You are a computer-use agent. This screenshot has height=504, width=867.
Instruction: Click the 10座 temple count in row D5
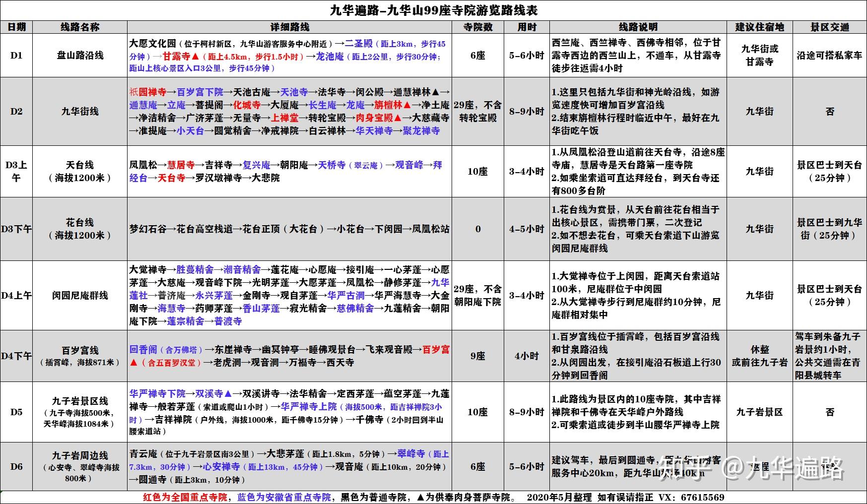(x=478, y=412)
